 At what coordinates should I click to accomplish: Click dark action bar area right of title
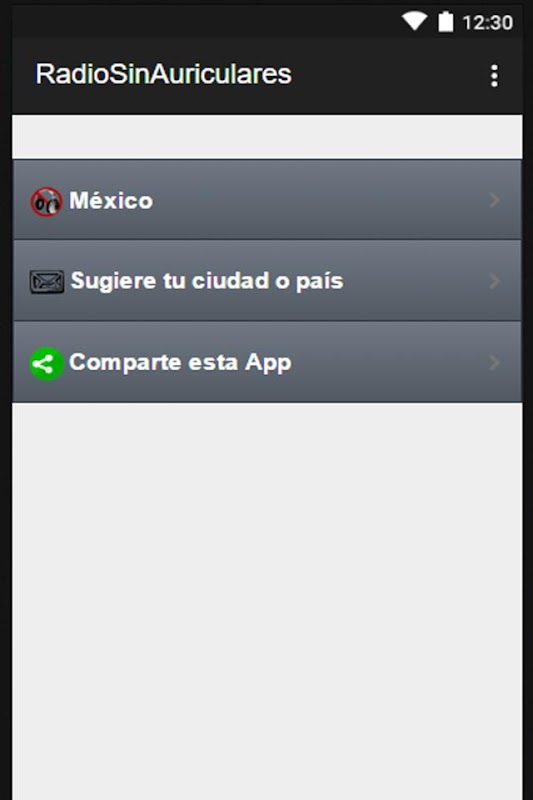click(388, 76)
